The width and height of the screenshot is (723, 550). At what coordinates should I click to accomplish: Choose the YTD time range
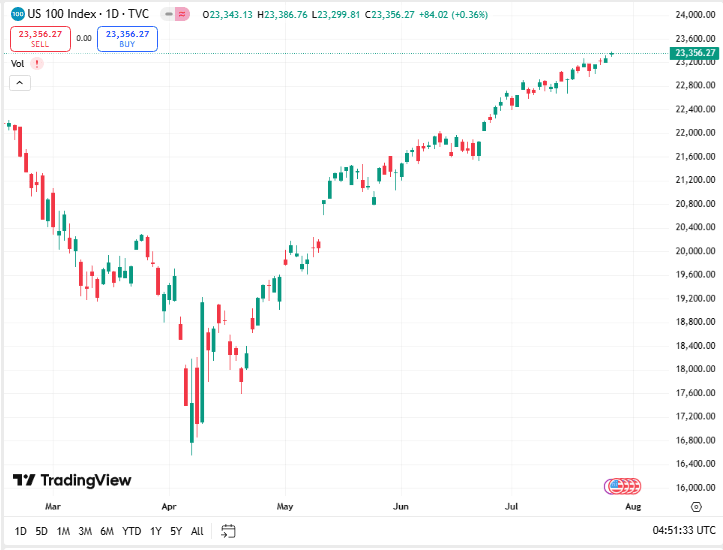[131, 531]
